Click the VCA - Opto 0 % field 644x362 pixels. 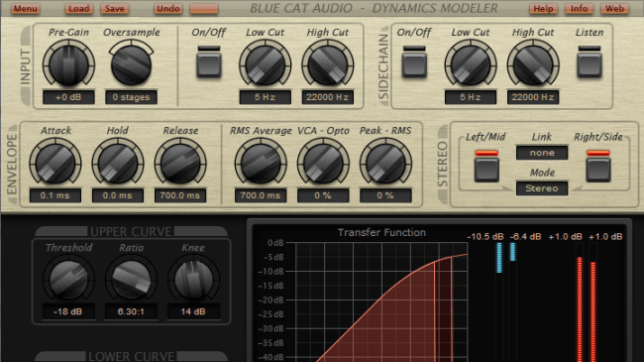pos(323,195)
